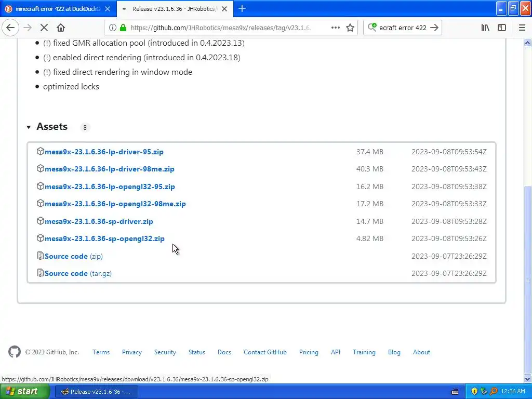Click the 12:36 AM system clock
Image resolution: width=532 pixels, height=399 pixels.
pyautogui.click(x=513, y=392)
